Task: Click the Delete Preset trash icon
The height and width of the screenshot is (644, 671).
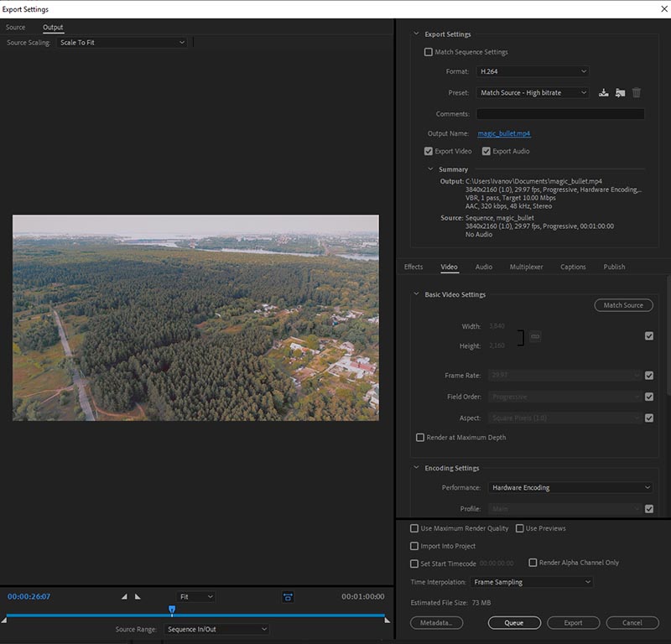Action: tap(637, 93)
